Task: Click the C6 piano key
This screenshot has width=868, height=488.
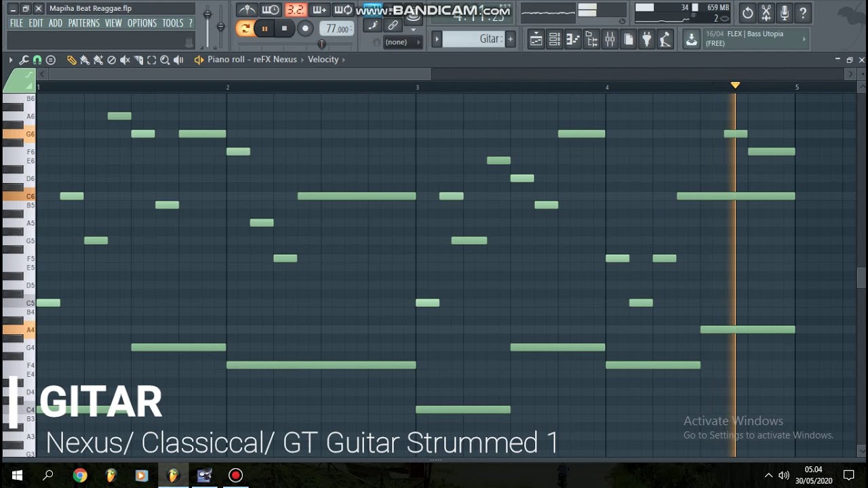Action: (x=19, y=196)
